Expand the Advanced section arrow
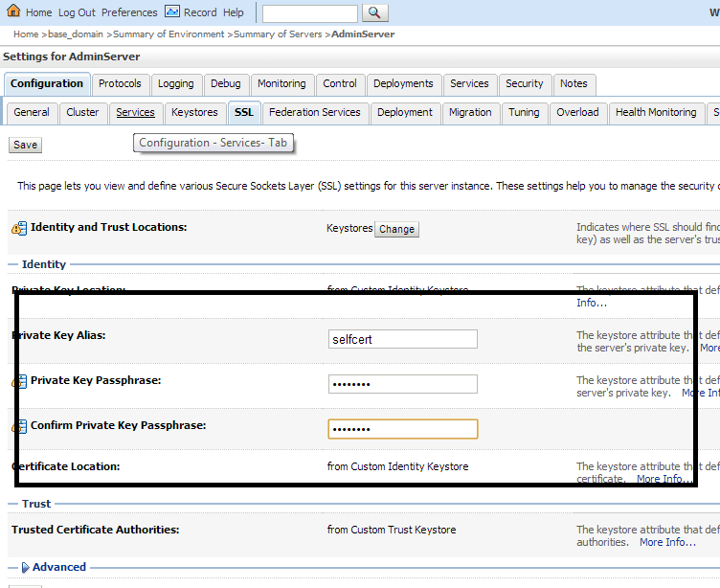The width and height of the screenshot is (720, 588). click(x=26, y=568)
